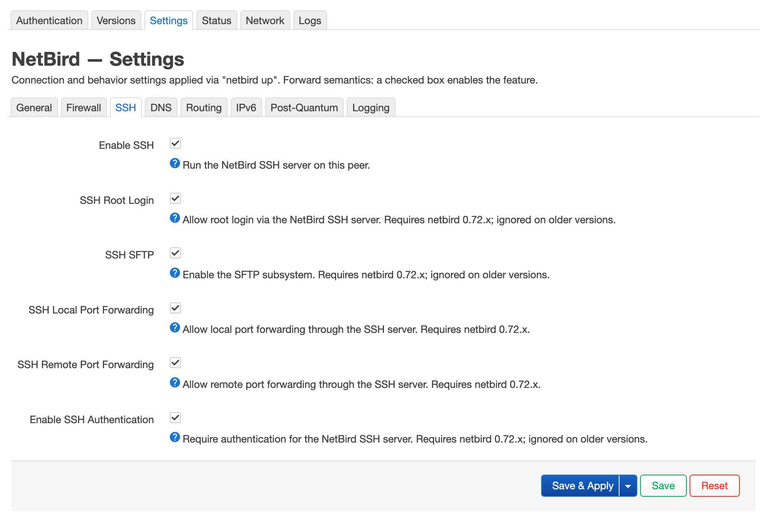This screenshot has width=764, height=532.
Task: Toggle SSH Remote Port Forwarding checkbox
Action: 175,363
